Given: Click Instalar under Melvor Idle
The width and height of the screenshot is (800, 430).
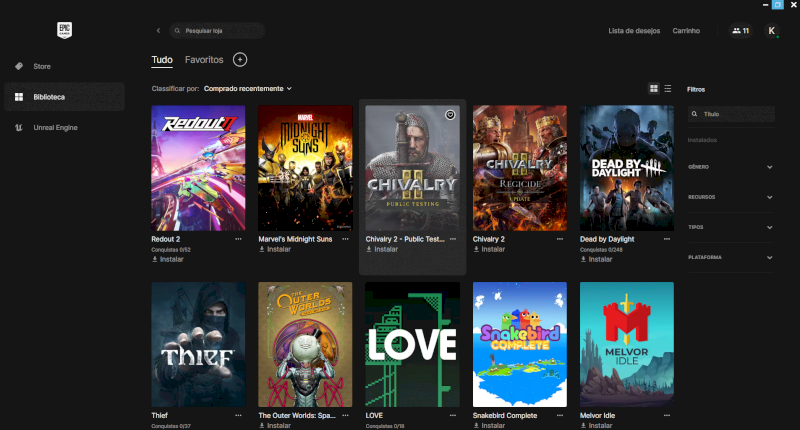Looking at the screenshot, I should point(596,425).
